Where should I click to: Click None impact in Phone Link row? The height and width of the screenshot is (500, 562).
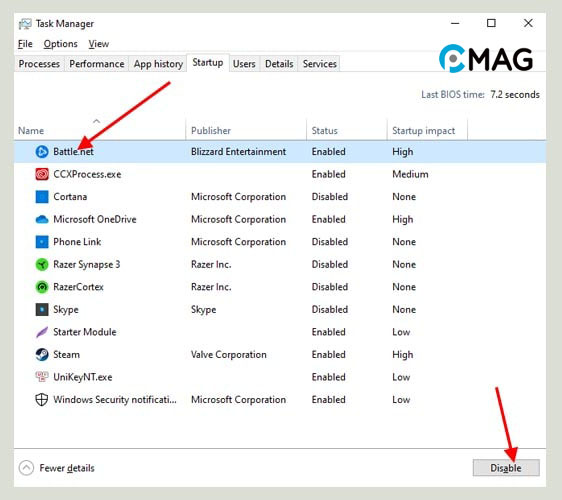click(x=404, y=242)
